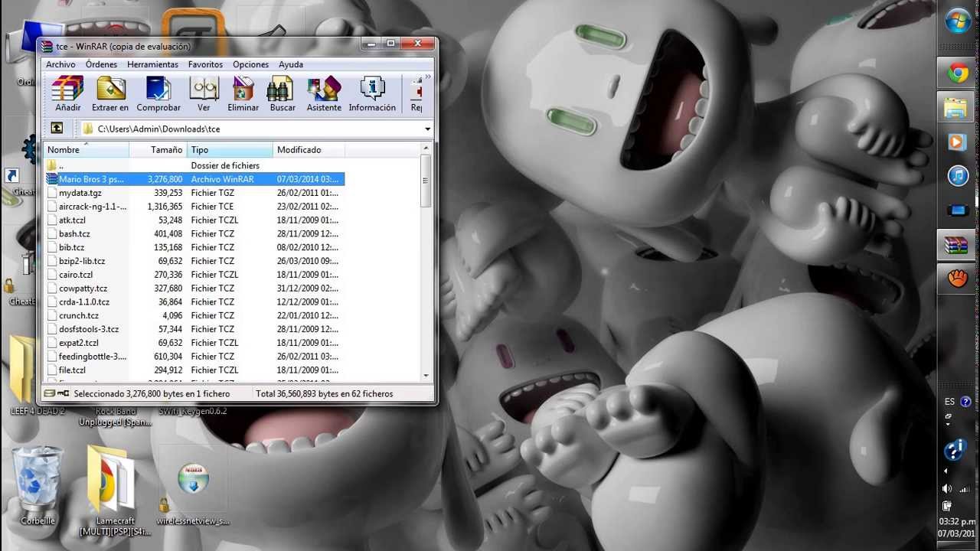Image resolution: width=980 pixels, height=551 pixels.
Task: Click the WinRAR taskbar icon
Action: (x=957, y=246)
